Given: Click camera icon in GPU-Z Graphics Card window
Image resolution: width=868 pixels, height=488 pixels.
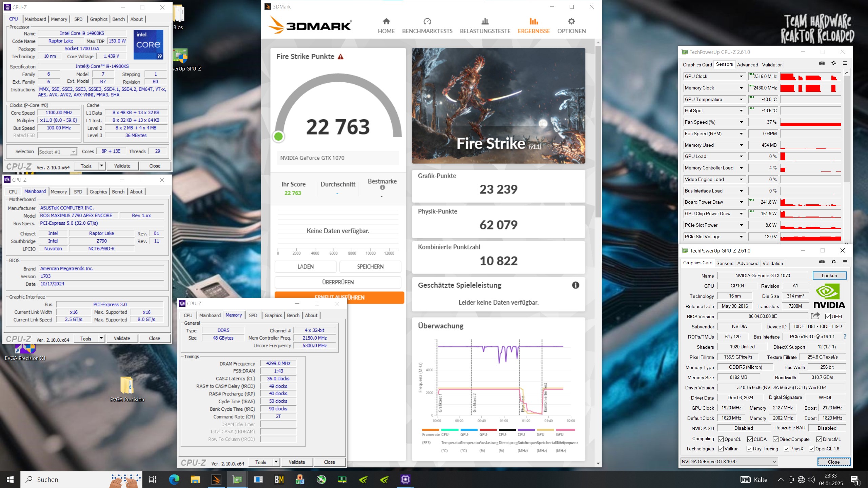Looking at the screenshot, I should point(822,262).
